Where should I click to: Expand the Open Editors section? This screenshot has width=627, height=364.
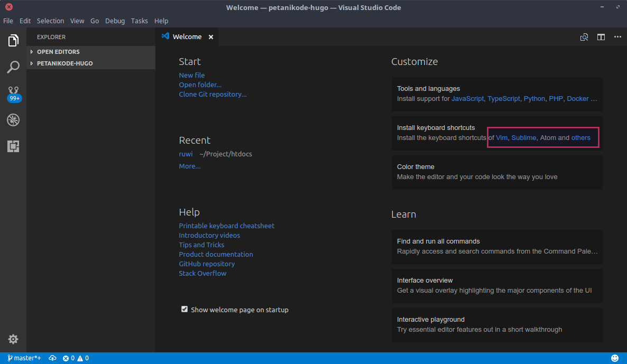click(x=58, y=52)
